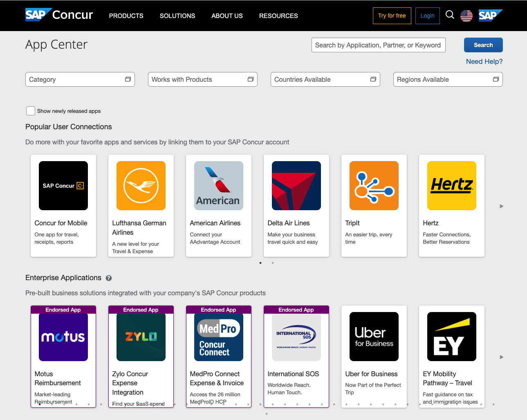Open the Motus Reimbursement app icon

(63, 336)
